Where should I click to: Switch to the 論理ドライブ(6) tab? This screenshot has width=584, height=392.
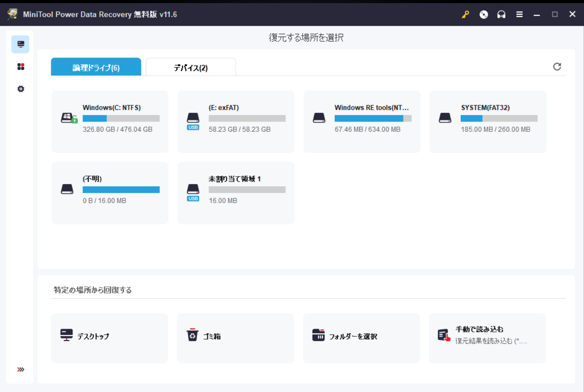96,68
